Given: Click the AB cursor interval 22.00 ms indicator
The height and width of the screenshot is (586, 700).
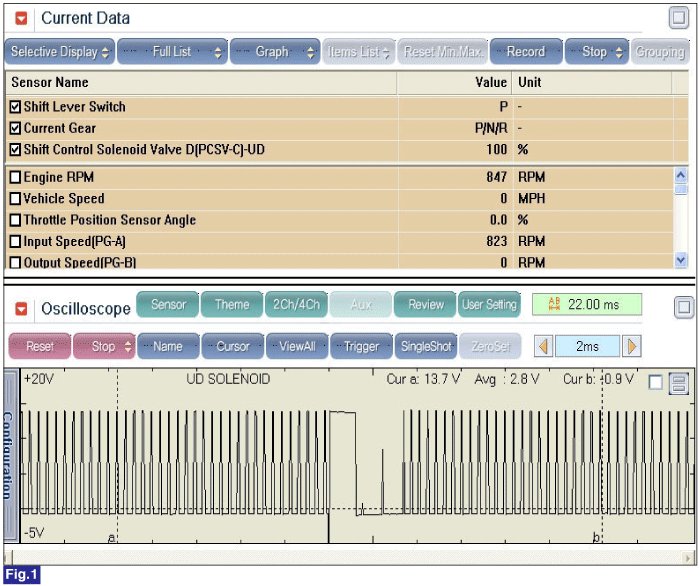Looking at the screenshot, I should pyautogui.click(x=587, y=305).
